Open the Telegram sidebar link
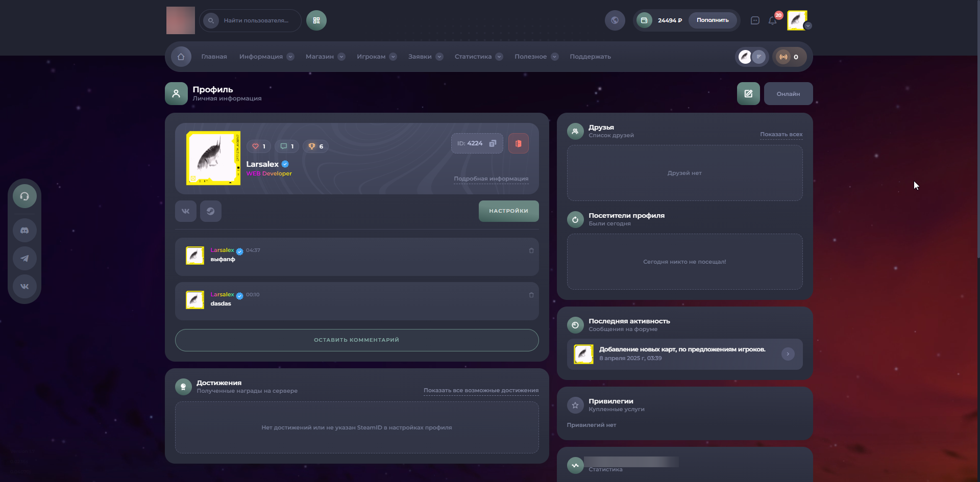Image resolution: width=980 pixels, height=482 pixels. point(24,259)
